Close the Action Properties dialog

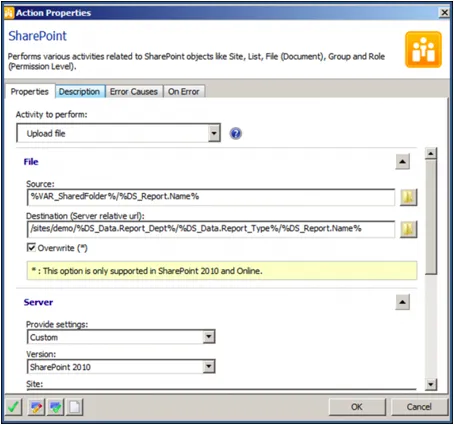[x=444, y=13]
